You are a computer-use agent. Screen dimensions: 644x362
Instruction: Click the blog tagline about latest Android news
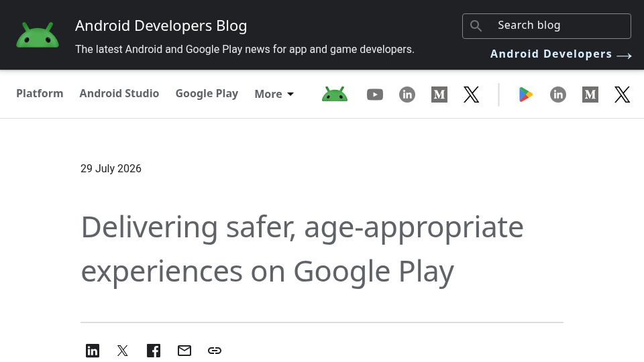coord(245,49)
